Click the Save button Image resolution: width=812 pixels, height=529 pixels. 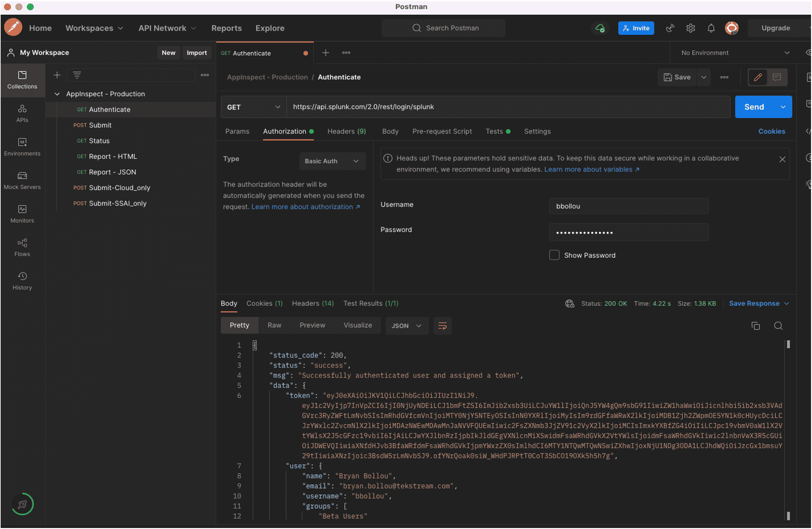pos(677,77)
